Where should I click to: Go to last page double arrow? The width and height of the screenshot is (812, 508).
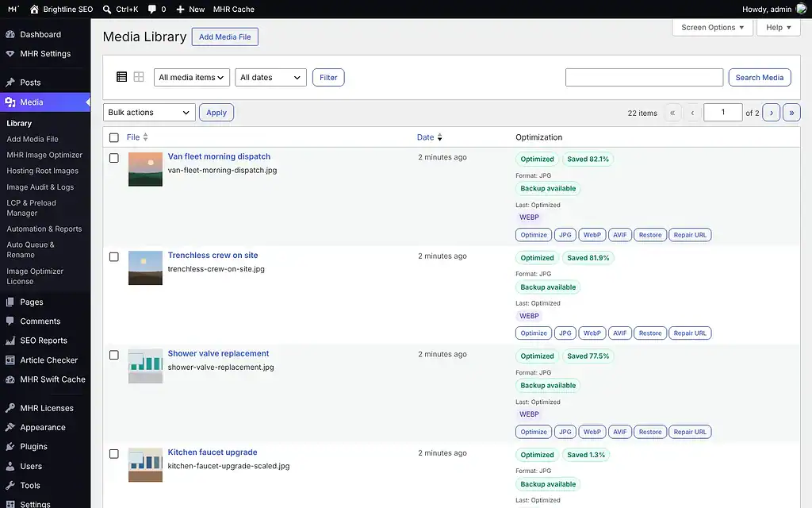pos(791,113)
